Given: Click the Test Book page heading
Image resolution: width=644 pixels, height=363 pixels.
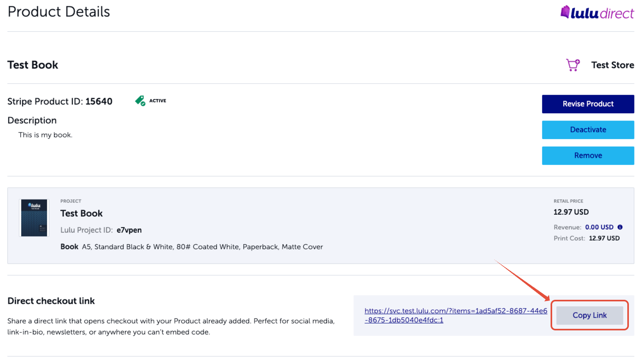Looking at the screenshot, I should click(x=33, y=65).
